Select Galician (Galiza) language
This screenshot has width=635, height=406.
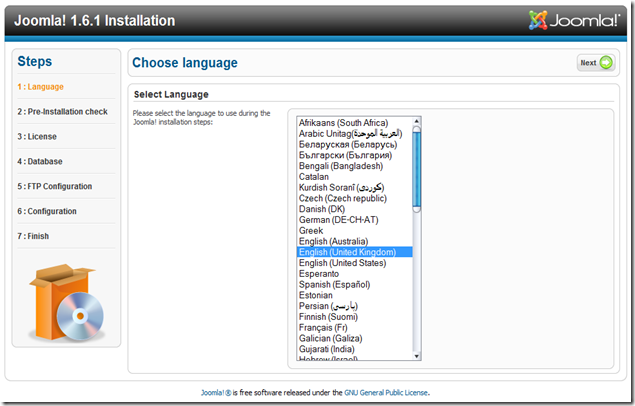[355, 338]
